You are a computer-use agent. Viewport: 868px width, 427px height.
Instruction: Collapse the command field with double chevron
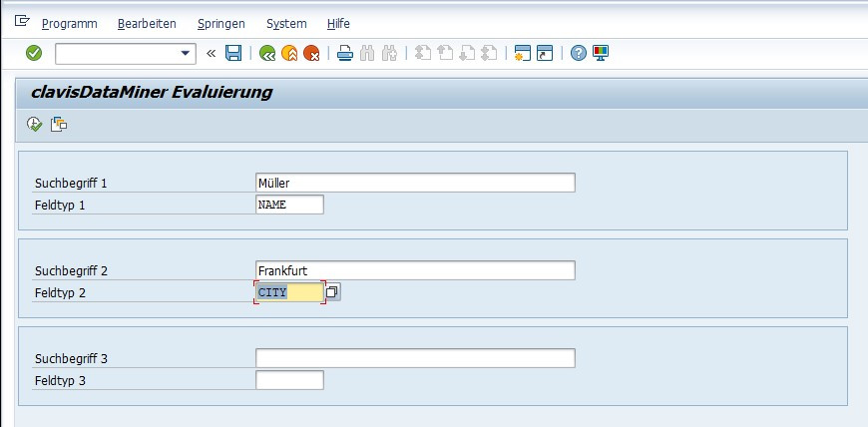[211, 53]
